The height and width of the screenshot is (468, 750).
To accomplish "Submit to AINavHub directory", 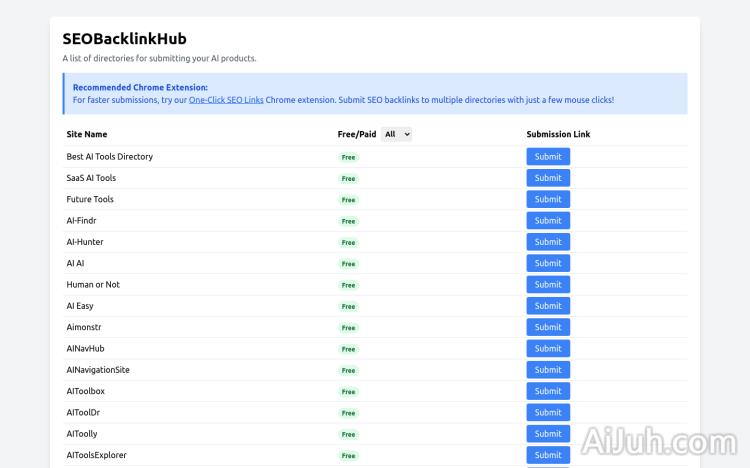I will (x=548, y=348).
